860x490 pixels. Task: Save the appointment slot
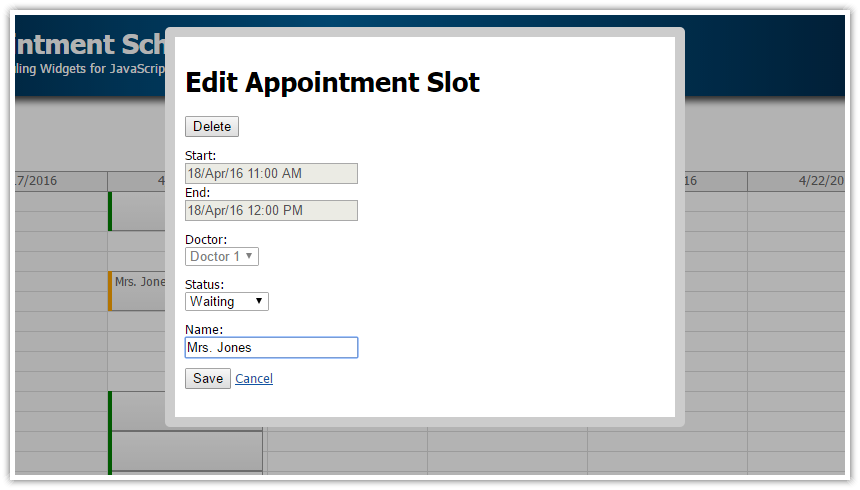pos(208,379)
